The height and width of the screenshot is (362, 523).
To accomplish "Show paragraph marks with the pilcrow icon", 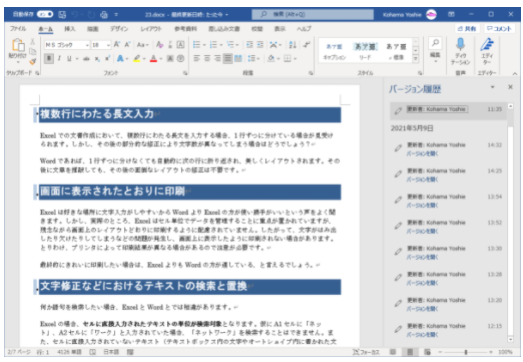I will coord(307,44).
